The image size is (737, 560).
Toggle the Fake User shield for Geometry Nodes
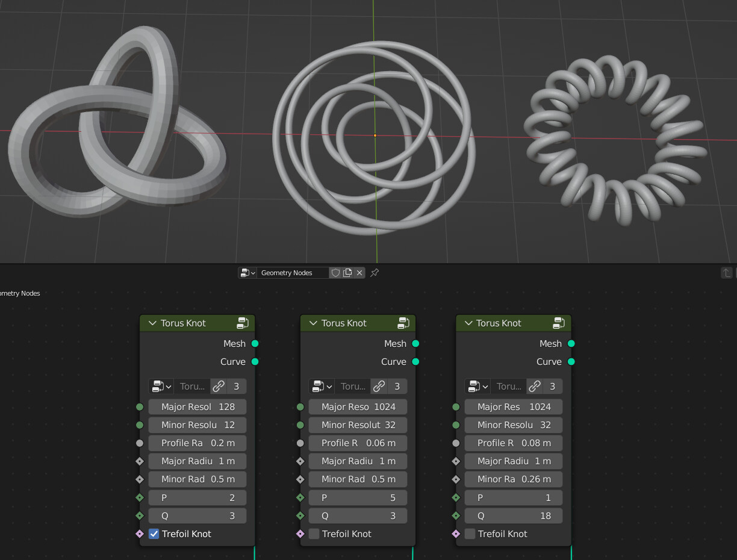pos(335,273)
